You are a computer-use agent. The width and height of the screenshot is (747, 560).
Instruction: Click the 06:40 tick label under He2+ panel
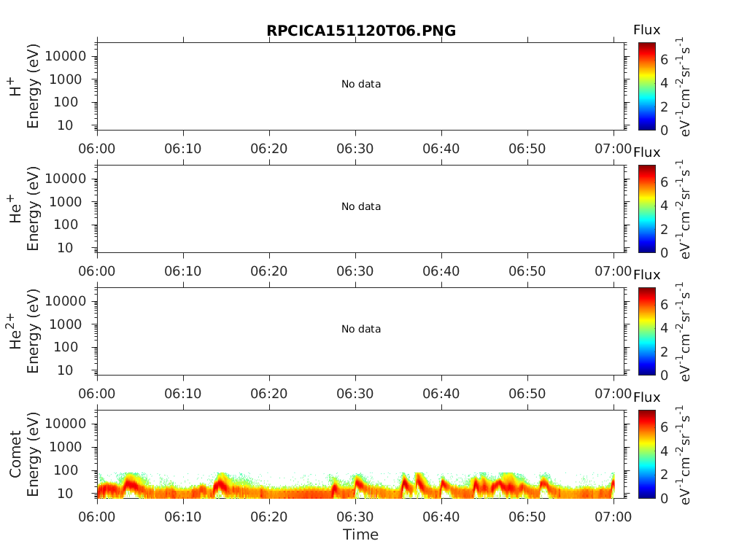441,394
